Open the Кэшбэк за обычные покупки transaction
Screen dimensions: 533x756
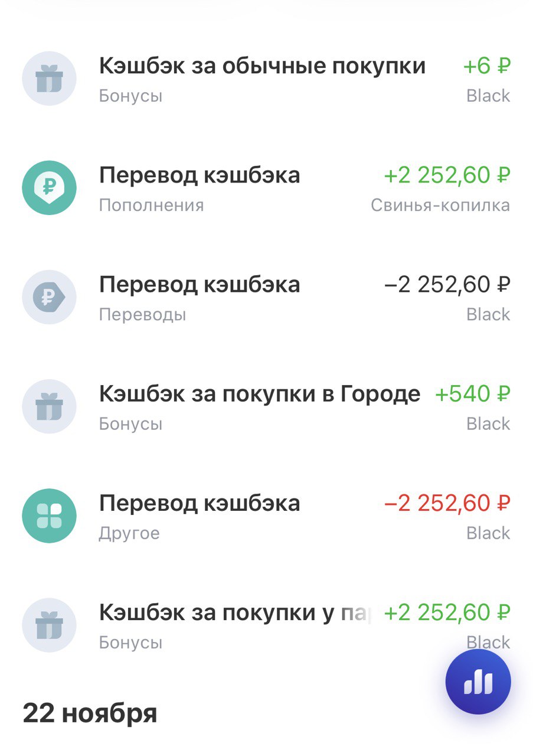pos(262,66)
